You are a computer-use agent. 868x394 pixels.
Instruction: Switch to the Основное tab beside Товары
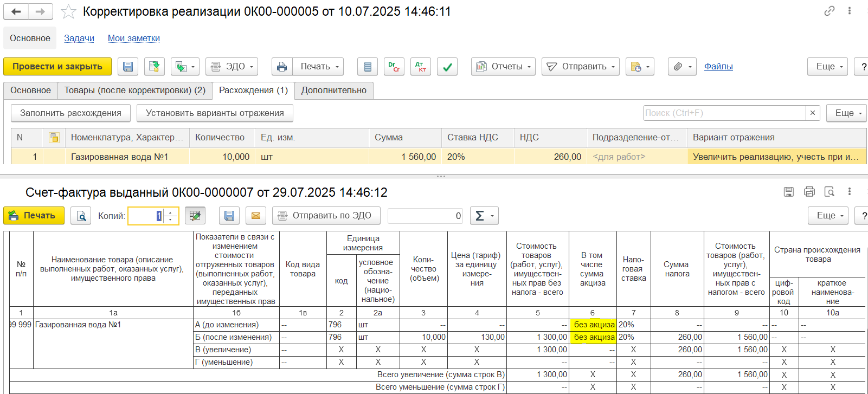(30, 91)
